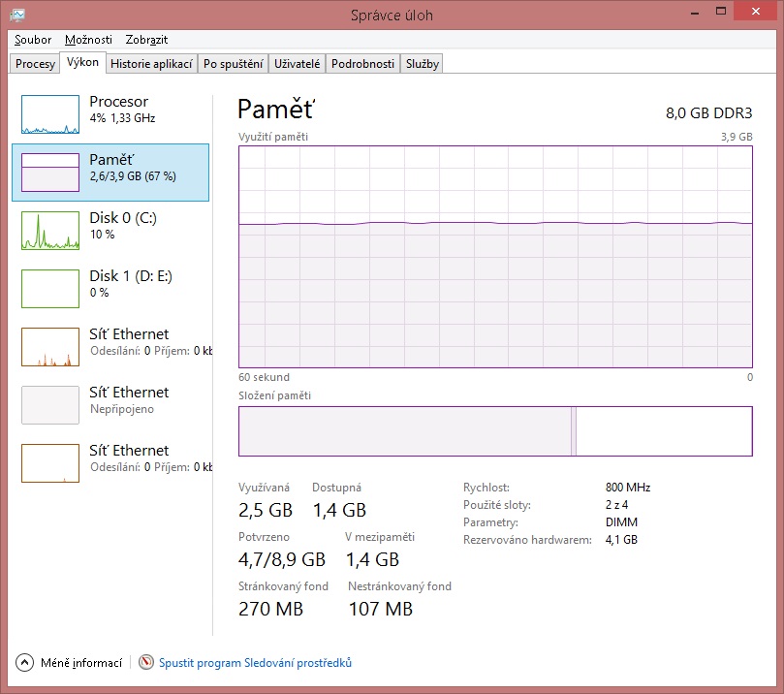Click the Stránkovaný fond 270 MB value
This screenshot has width=784, height=694.
click(x=270, y=609)
